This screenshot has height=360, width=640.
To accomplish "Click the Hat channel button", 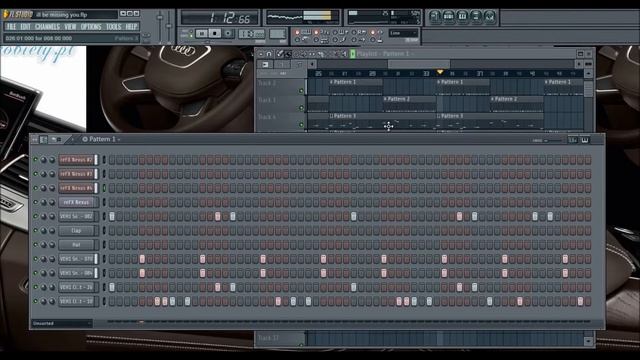I will 77,245.
